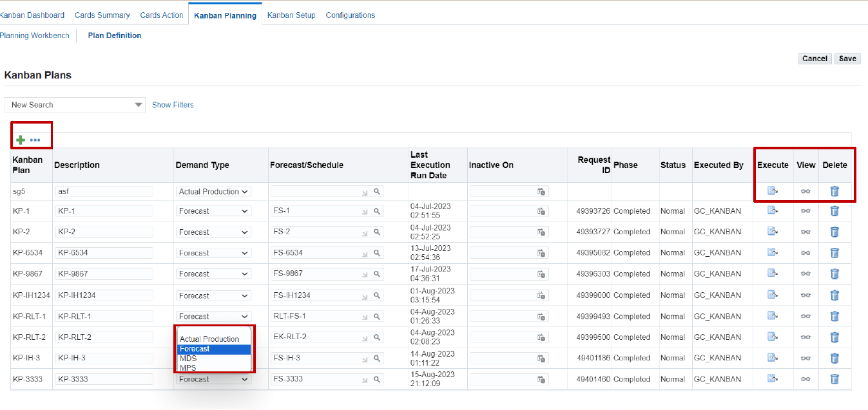868x410 pixels.
Task: Choose MDS in the open dropdown list
Action: pos(214,359)
